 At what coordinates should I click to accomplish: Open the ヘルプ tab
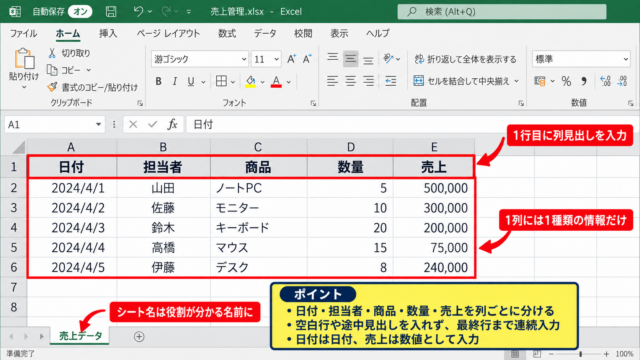pyautogui.click(x=378, y=33)
